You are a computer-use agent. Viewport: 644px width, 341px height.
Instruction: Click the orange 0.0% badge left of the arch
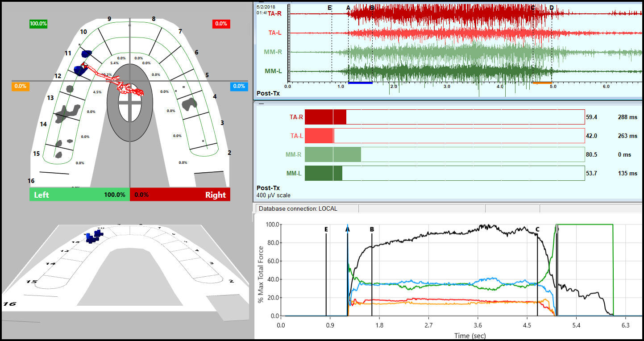[21, 86]
